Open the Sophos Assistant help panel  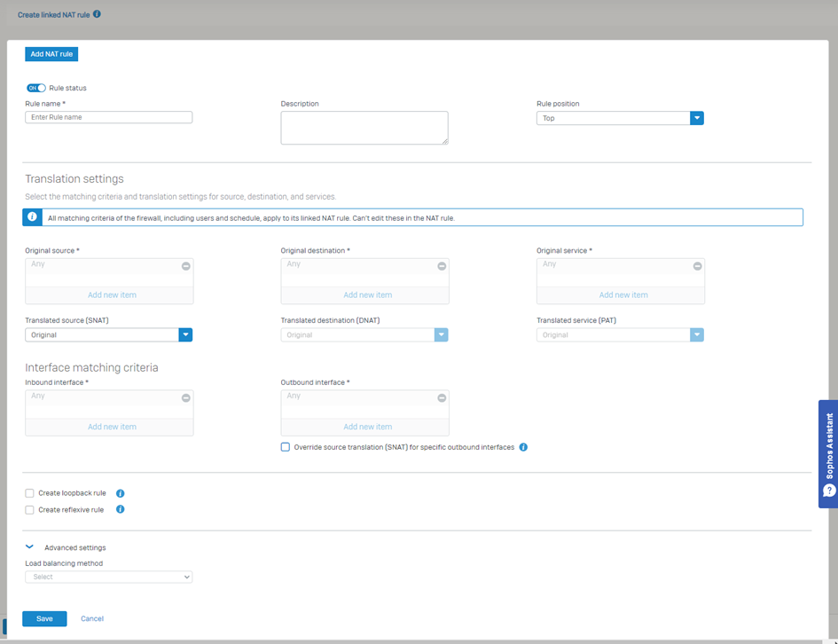(x=828, y=454)
